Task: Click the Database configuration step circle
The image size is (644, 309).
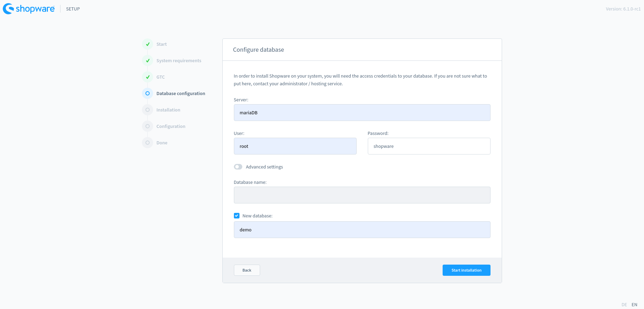Action: (148, 93)
